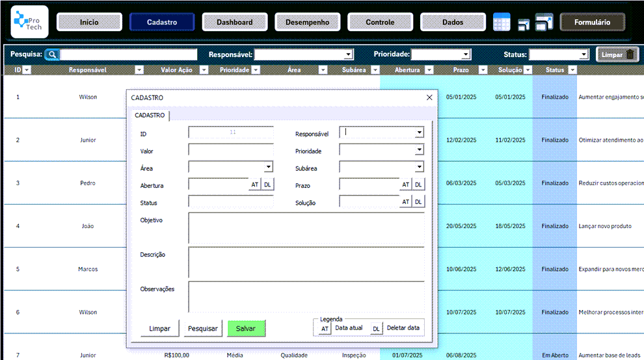Image resolution: width=644 pixels, height=360 pixels.
Task: Click the magnifier icon beside Pesquisa
Action: tap(52, 55)
